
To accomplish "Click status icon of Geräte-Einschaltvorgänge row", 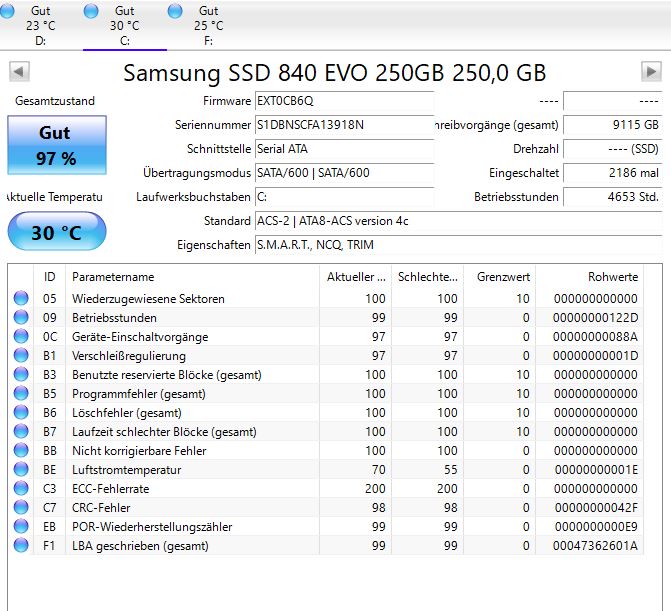I will [x=21, y=336].
